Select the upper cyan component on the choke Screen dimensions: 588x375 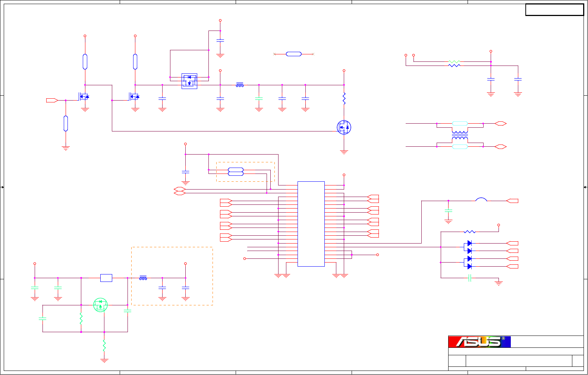460,123
